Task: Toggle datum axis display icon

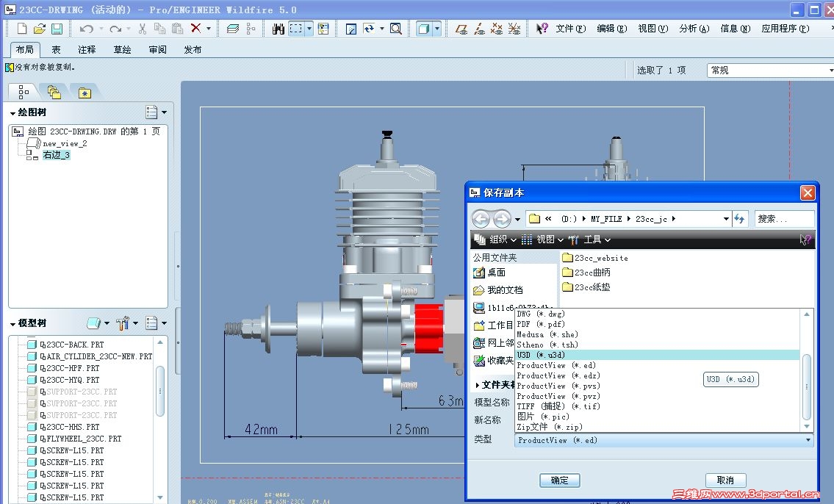Action: 479,29
